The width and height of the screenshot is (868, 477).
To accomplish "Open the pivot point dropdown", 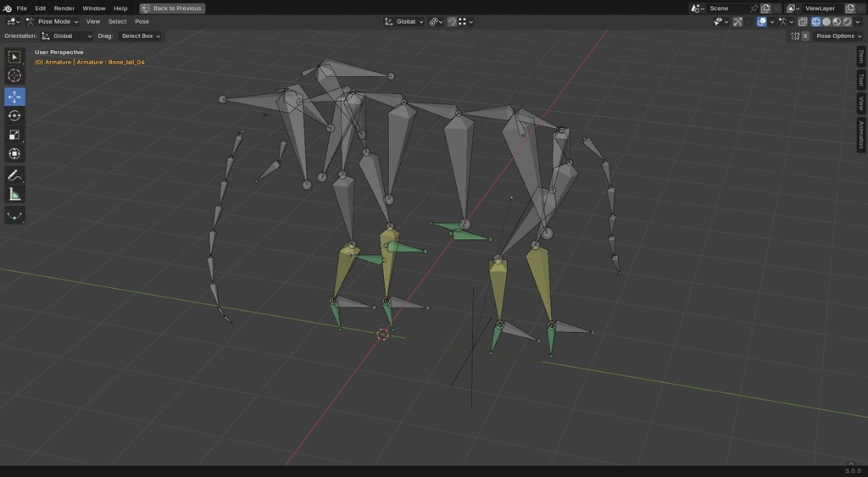I will pyautogui.click(x=436, y=21).
